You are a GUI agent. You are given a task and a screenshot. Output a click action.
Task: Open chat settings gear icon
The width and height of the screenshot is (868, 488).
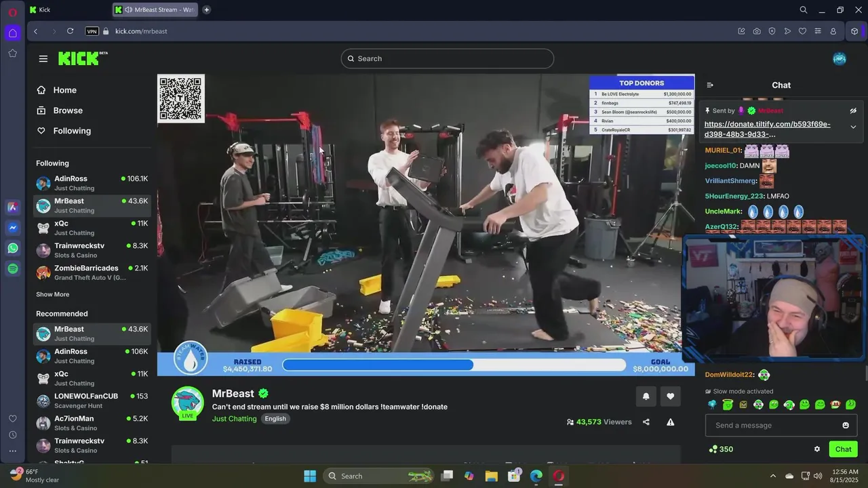point(817,449)
